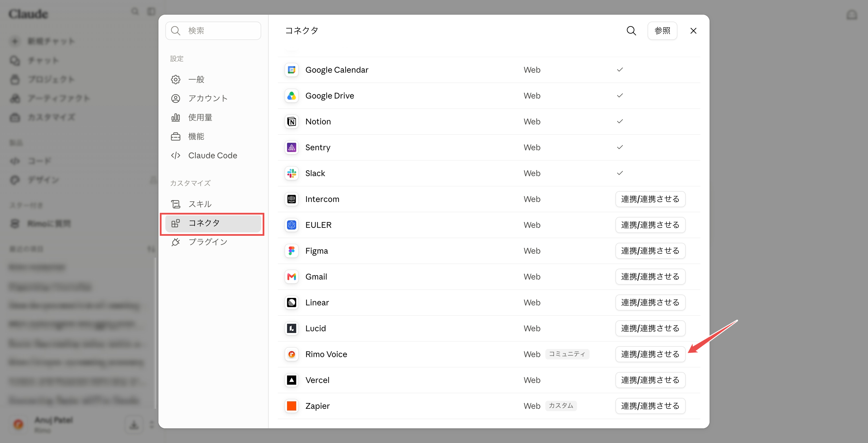
Task: Open スキル skills section
Action: (x=213, y=204)
